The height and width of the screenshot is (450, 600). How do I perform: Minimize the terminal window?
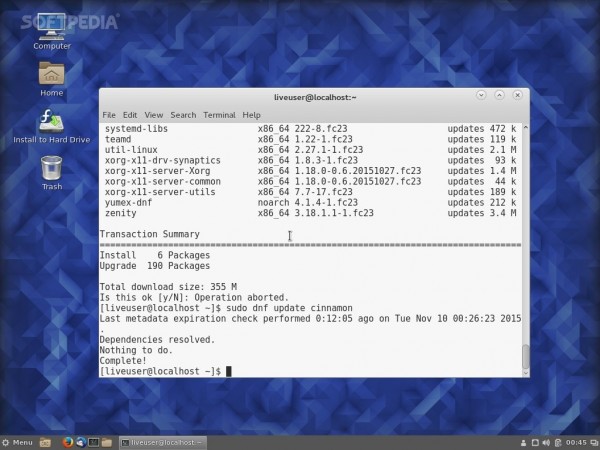coord(481,95)
